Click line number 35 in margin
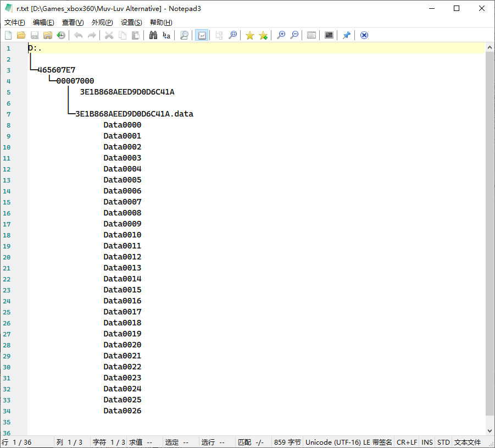 tap(7, 422)
